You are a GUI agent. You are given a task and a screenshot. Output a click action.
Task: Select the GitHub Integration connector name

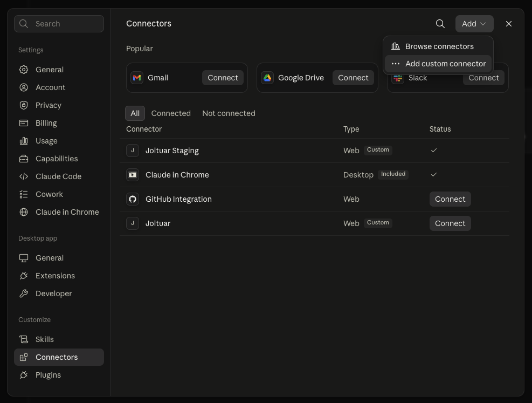178,199
